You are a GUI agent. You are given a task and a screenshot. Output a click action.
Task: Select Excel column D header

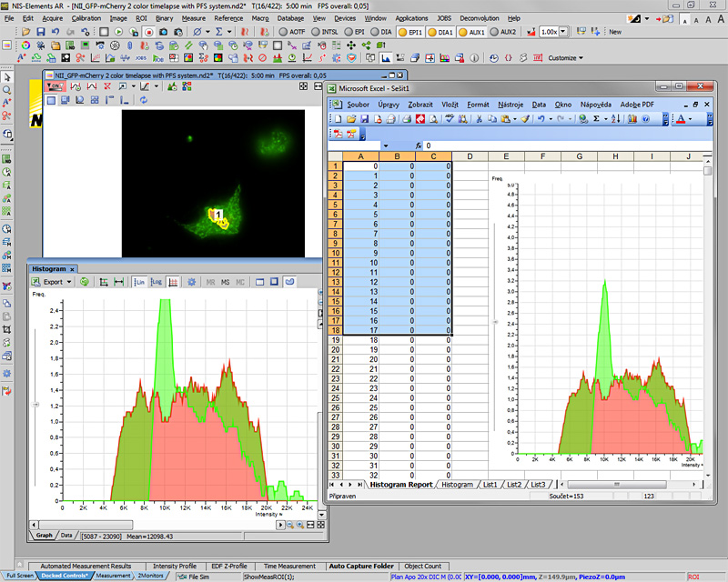(470, 156)
